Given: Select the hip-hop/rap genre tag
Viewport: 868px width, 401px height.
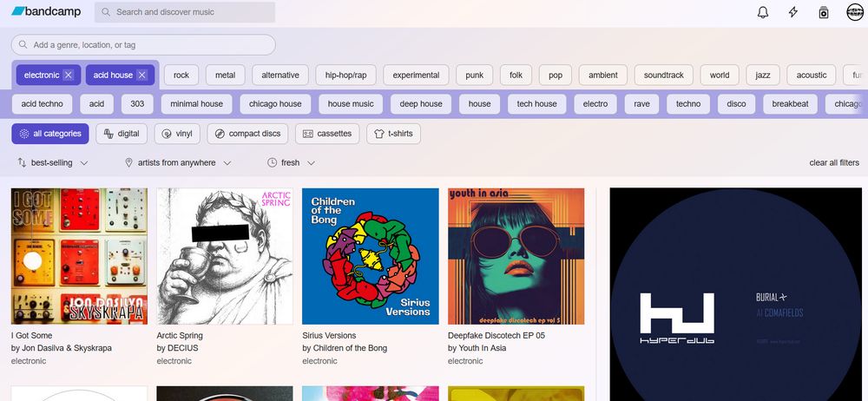Looking at the screenshot, I should 346,76.
